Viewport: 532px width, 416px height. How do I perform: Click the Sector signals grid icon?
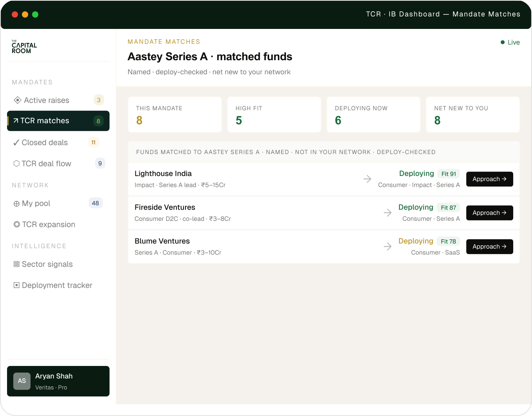click(16, 264)
